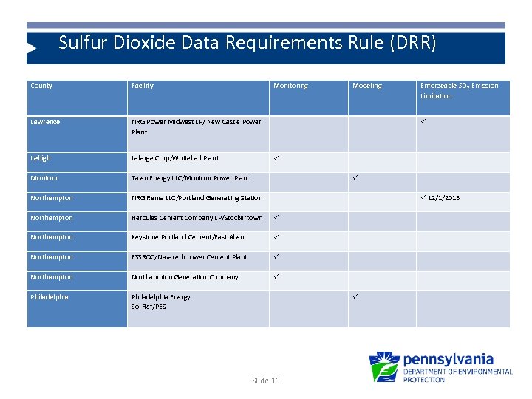Click 'Hercules Cement Company LP/Stockertown' cell
This screenshot has height=399, width=532.
click(198, 222)
